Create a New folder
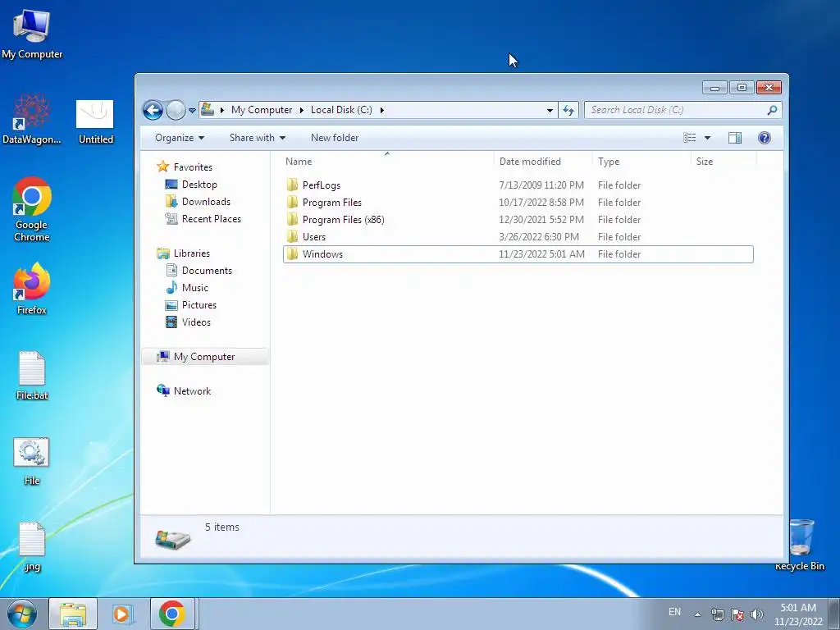 [x=335, y=138]
